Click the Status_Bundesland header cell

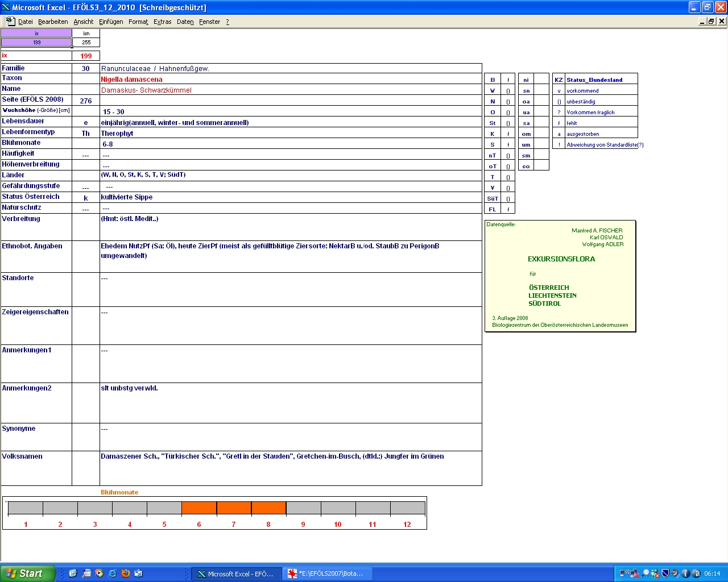(601, 80)
